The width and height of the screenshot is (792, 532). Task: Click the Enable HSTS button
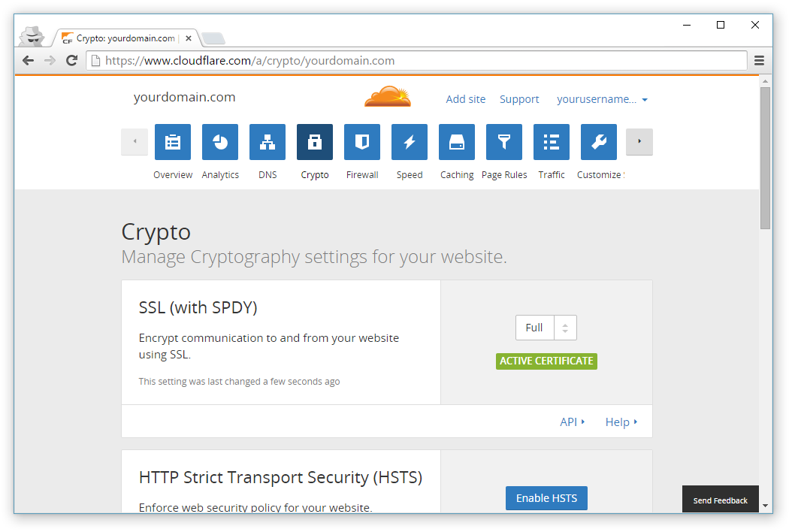click(546, 497)
